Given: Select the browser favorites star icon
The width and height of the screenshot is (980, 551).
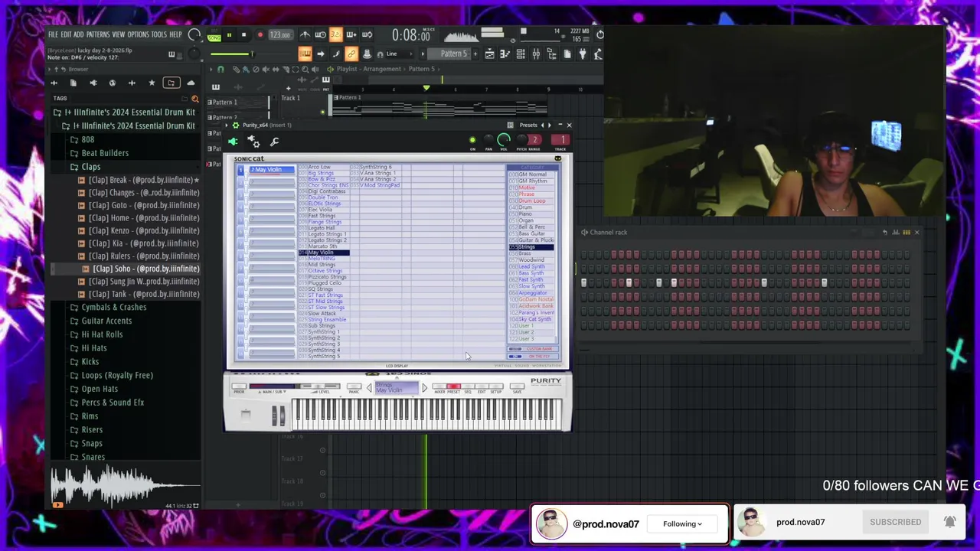Looking at the screenshot, I should tap(152, 83).
